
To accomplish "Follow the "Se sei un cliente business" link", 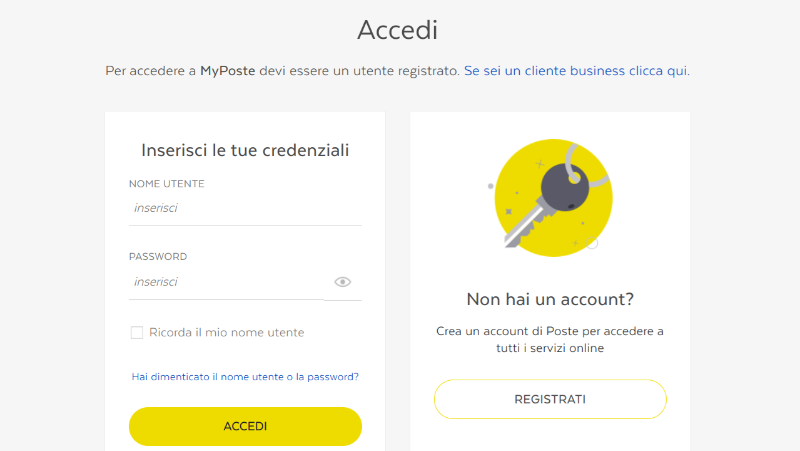I will pos(576,71).
